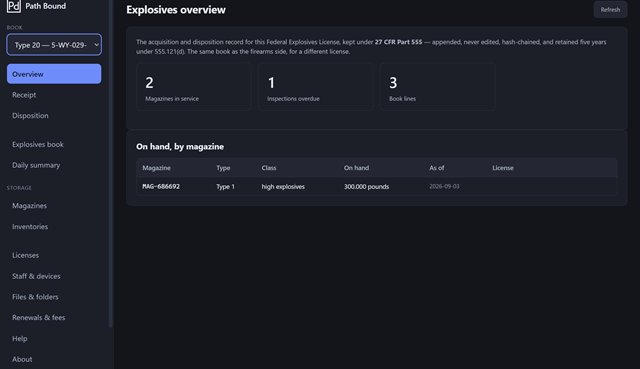This screenshot has width=640, height=369.
Task: Click the License column header
Action: point(503,168)
